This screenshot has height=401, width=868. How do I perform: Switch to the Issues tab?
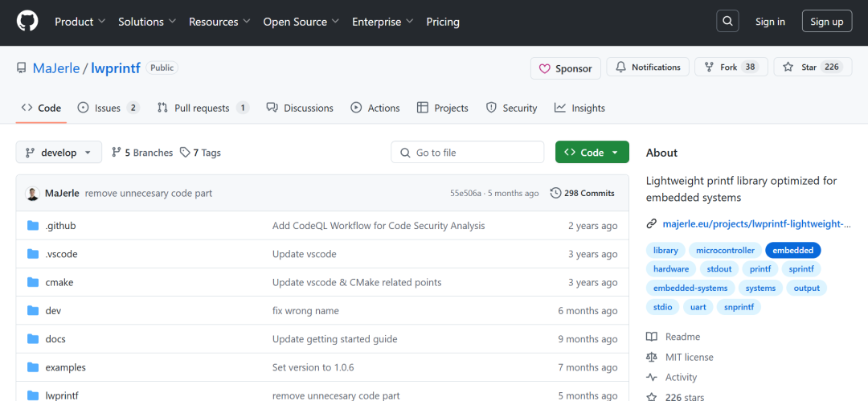pos(108,108)
